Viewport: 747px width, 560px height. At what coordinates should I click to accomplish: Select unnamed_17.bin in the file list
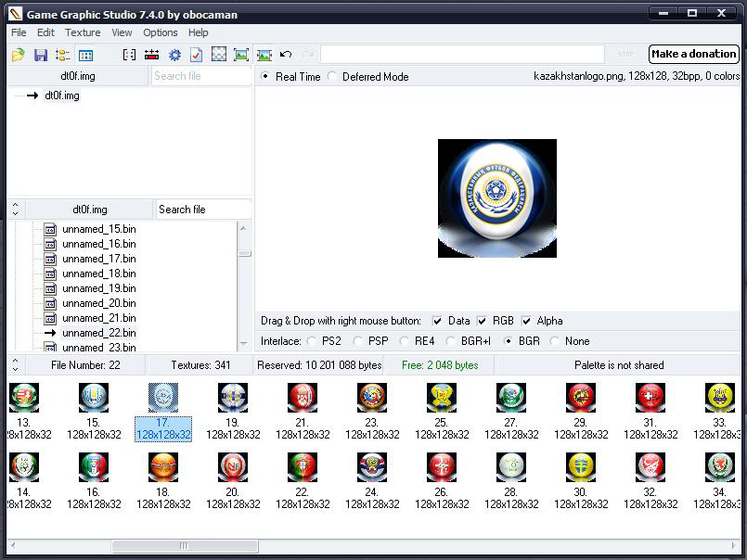click(99, 259)
